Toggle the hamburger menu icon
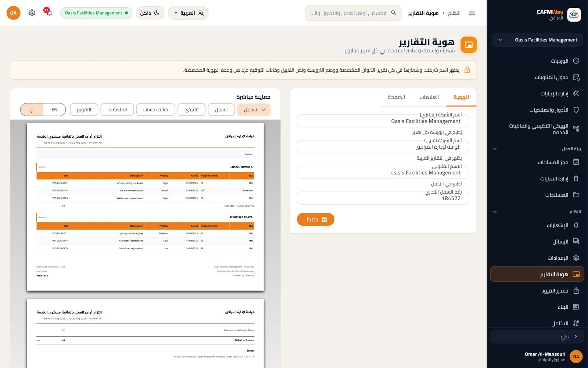Image resolution: width=588 pixels, height=368 pixels. [472, 13]
